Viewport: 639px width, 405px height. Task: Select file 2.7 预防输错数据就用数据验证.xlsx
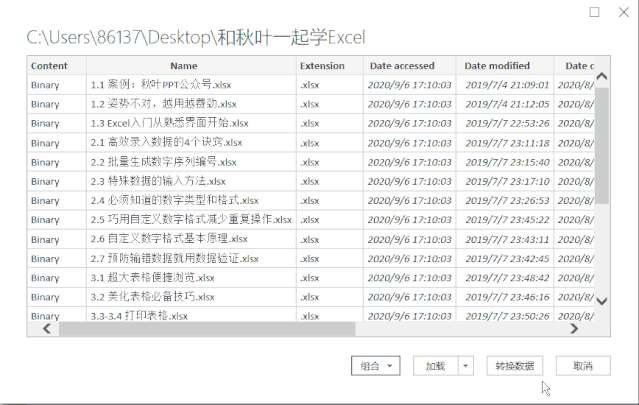pyautogui.click(x=174, y=258)
